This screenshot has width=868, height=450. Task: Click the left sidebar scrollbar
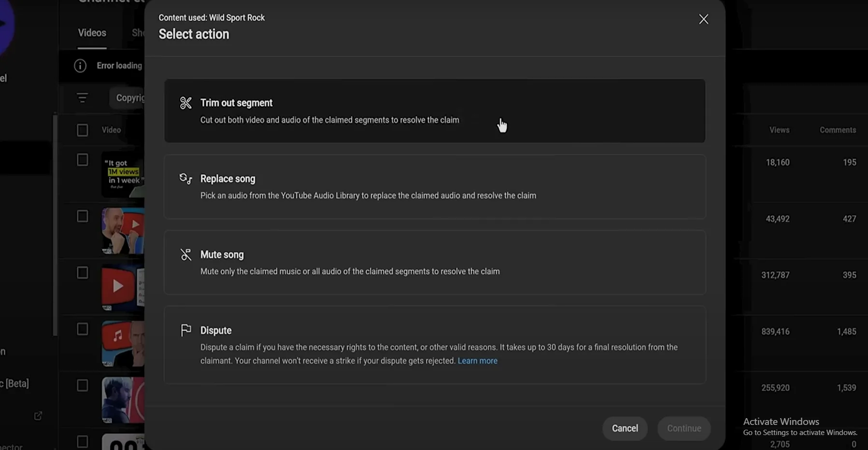click(x=55, y=225)
